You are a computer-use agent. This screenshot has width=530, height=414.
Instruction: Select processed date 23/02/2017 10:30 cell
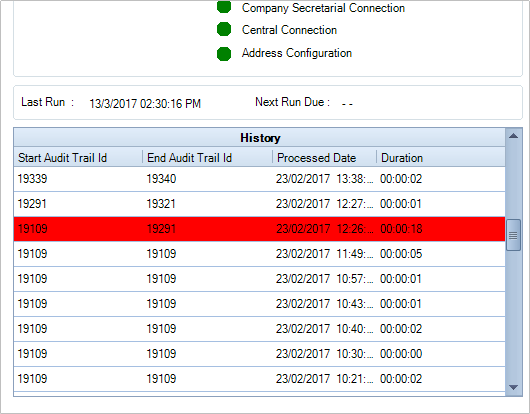click(324, 354)
